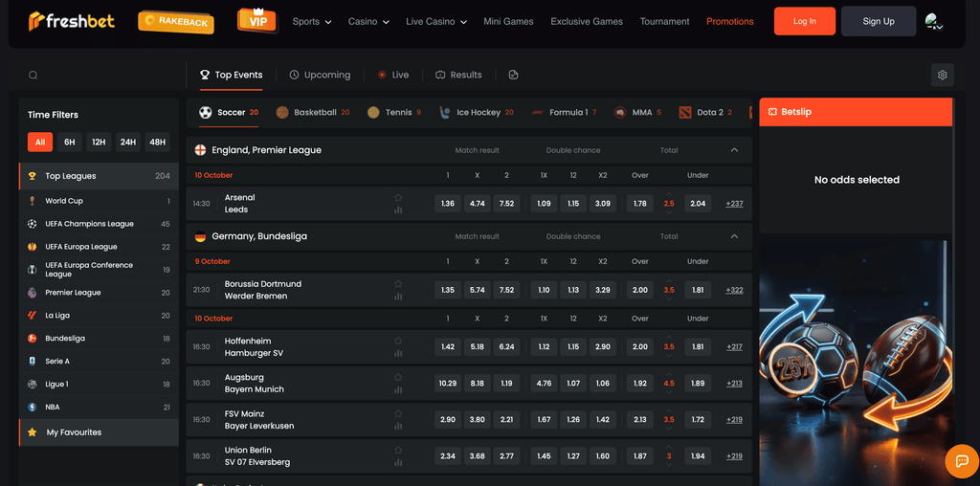Open the Exclusive Games menu item
This screenshot has width=980, height=486.
pyautogui.click(x=587, y=21)
